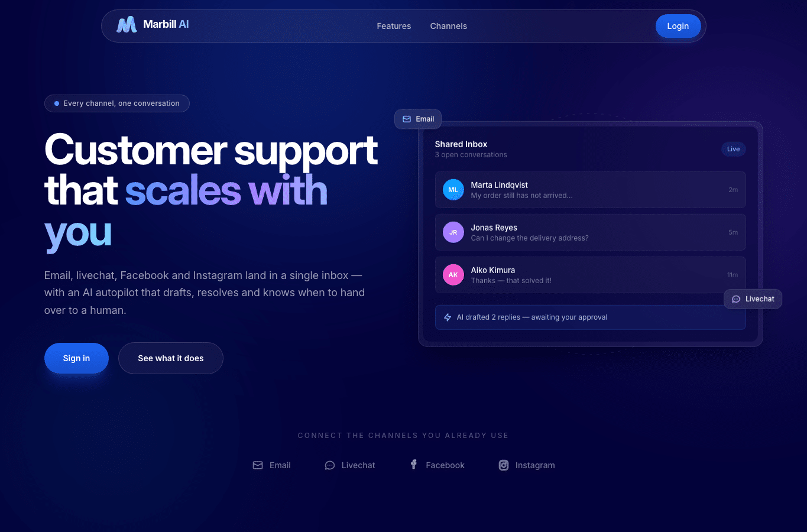Open Marta Lindqvist's conversation row
This screenshot has height=532, width=807.
click(591, 190)
